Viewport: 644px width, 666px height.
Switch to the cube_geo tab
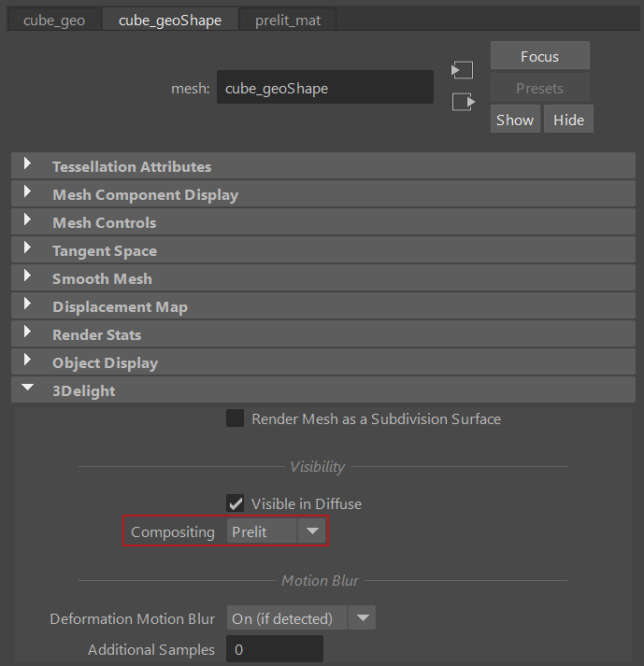pos(54,20)
